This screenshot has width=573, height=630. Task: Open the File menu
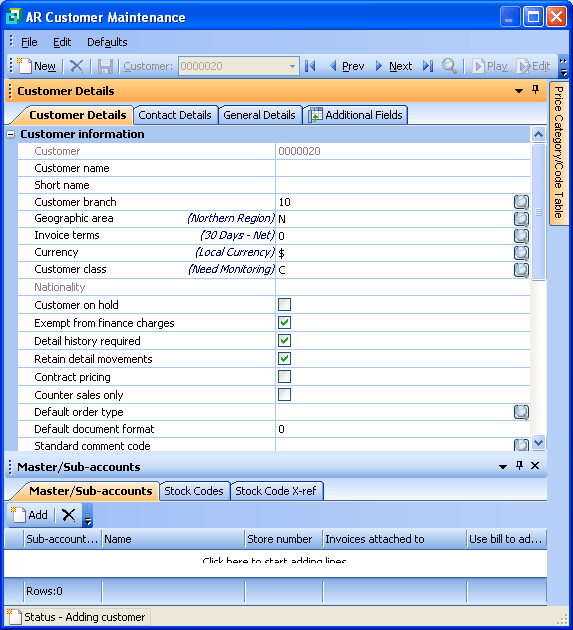click(29, 42)
